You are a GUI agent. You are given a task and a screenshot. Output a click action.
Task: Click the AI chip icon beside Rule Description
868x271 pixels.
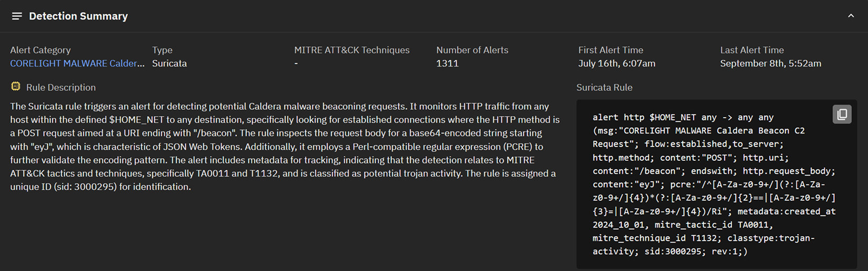tap(16, 87)
